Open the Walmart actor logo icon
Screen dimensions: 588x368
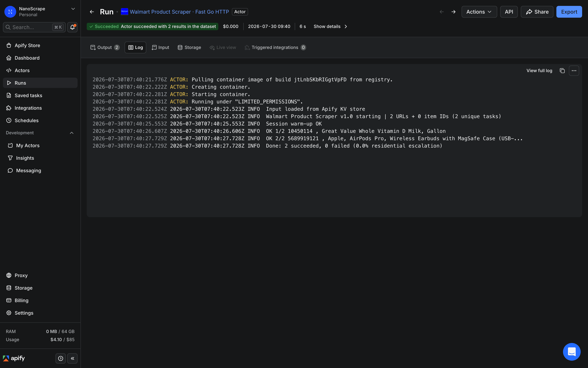[x=124, y=11]
